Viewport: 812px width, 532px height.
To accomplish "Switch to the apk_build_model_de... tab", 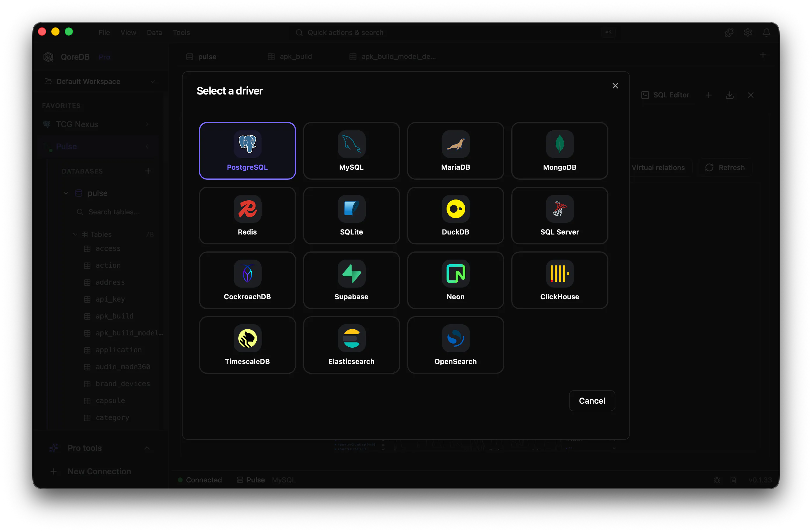I will [x=393, y=57].
